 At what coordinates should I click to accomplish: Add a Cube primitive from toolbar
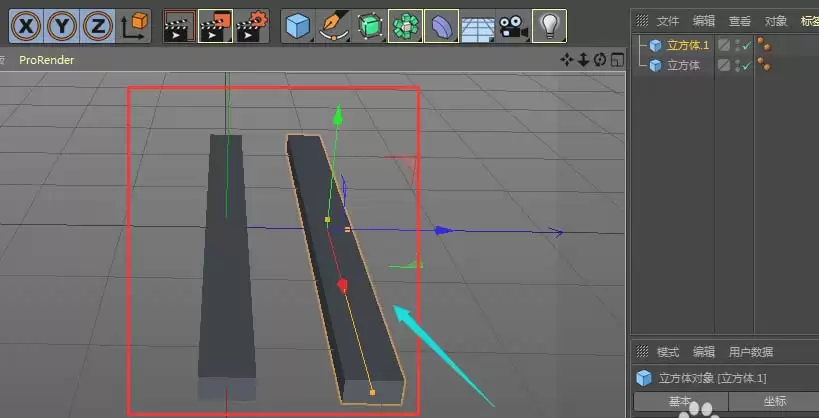click(298, 26)
